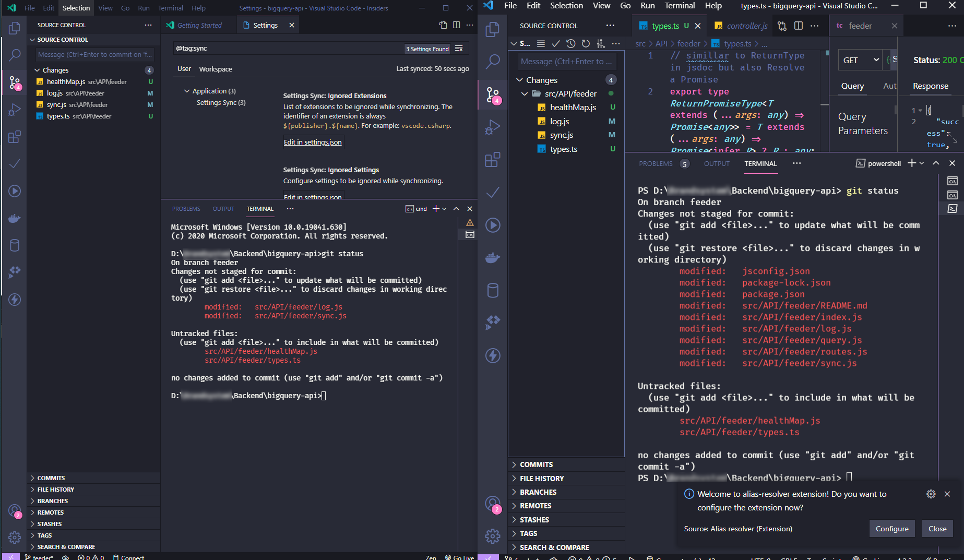
Task: Switch to PROBLEMS tab in right panel
Action: (x=656, y=163)
